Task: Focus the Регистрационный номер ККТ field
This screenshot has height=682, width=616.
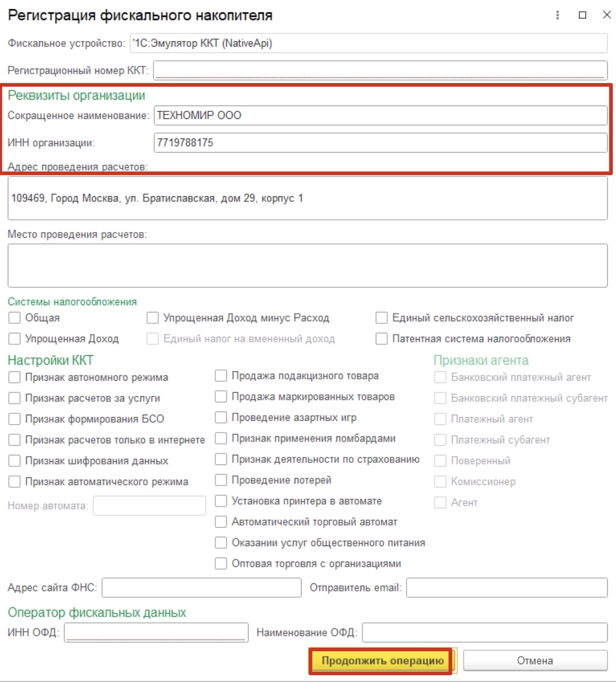Action: point(380,71)
